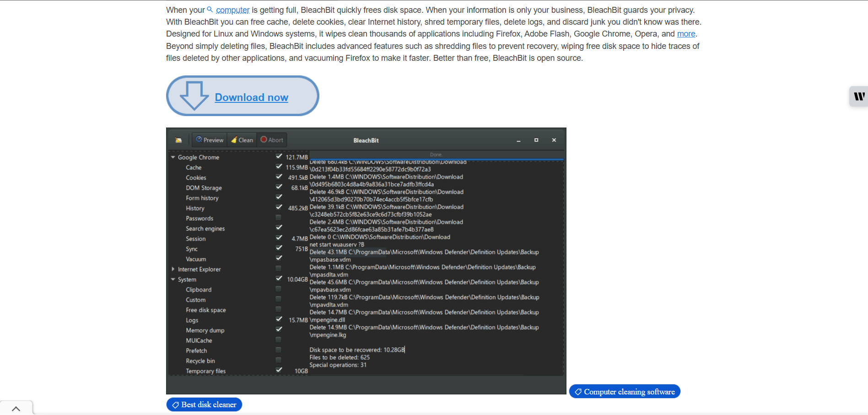The height and width of the screenshot is (415, 868).
Task: Click the BleachBit app menu icon
Action: tap(178, 140)
